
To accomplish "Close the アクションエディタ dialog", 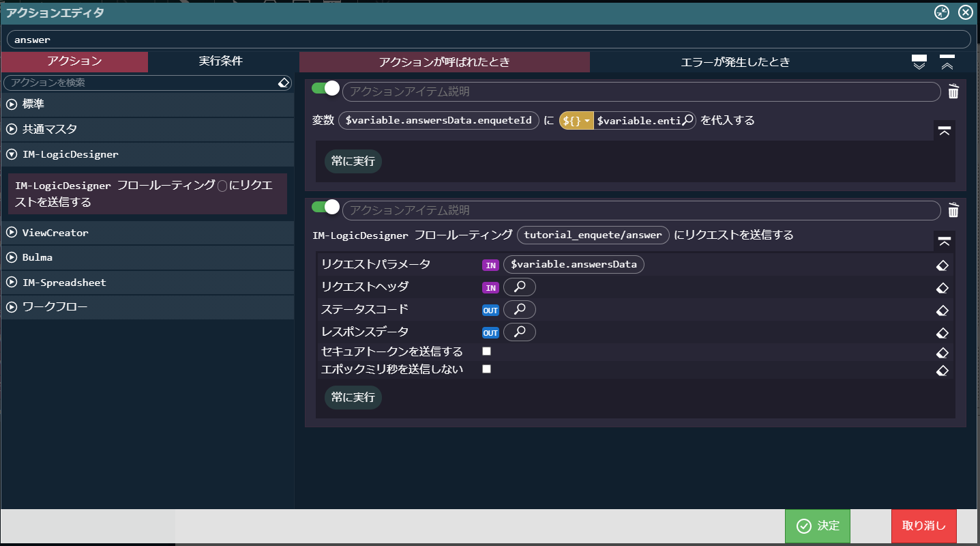I will point(965,12).
